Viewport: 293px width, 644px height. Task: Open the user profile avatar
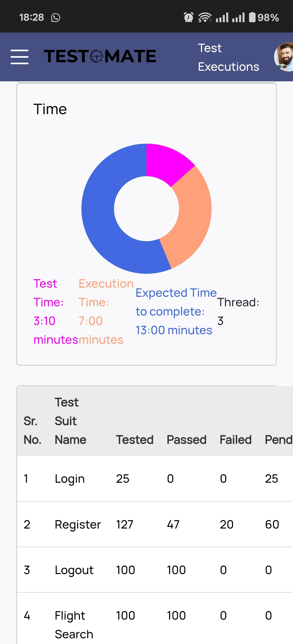tap(284, 57)
